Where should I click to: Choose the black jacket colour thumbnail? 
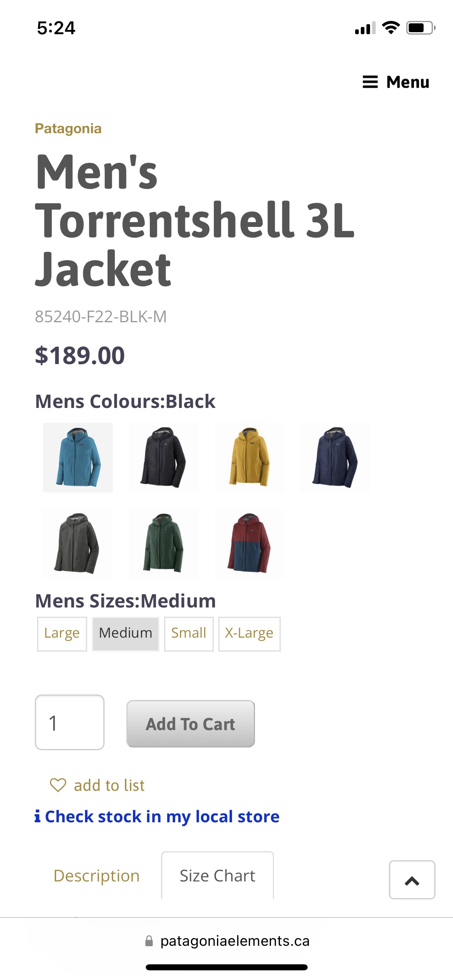[x=163, y=457]
